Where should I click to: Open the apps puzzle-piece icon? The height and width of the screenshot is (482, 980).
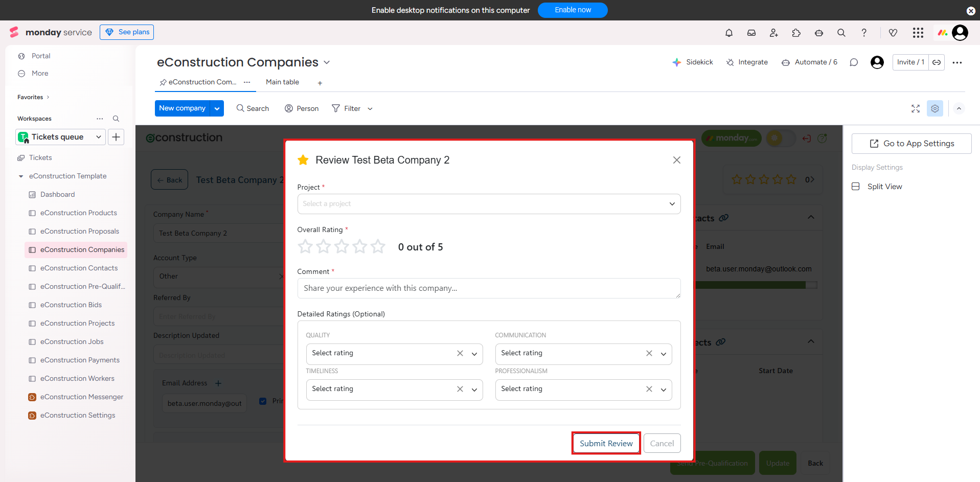click(796, 33)
